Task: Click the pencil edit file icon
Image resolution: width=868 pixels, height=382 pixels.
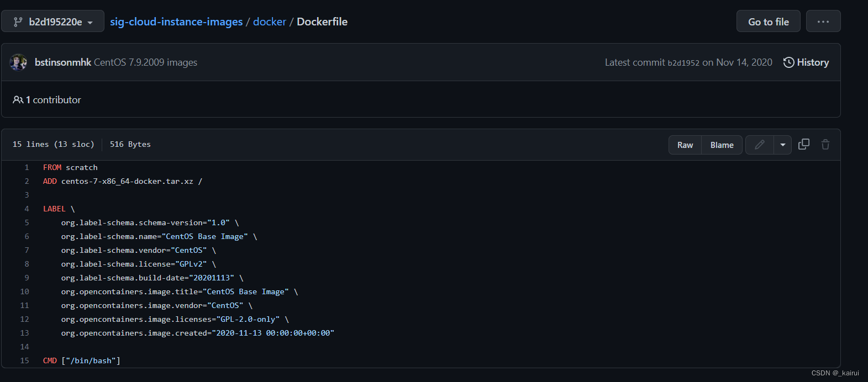Action: (x=760, y=145)
